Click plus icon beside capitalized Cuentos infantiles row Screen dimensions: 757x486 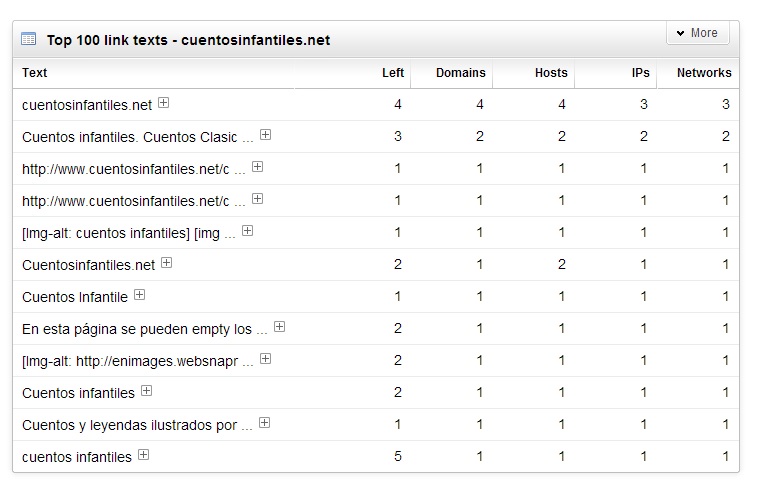tap(146, 391)
